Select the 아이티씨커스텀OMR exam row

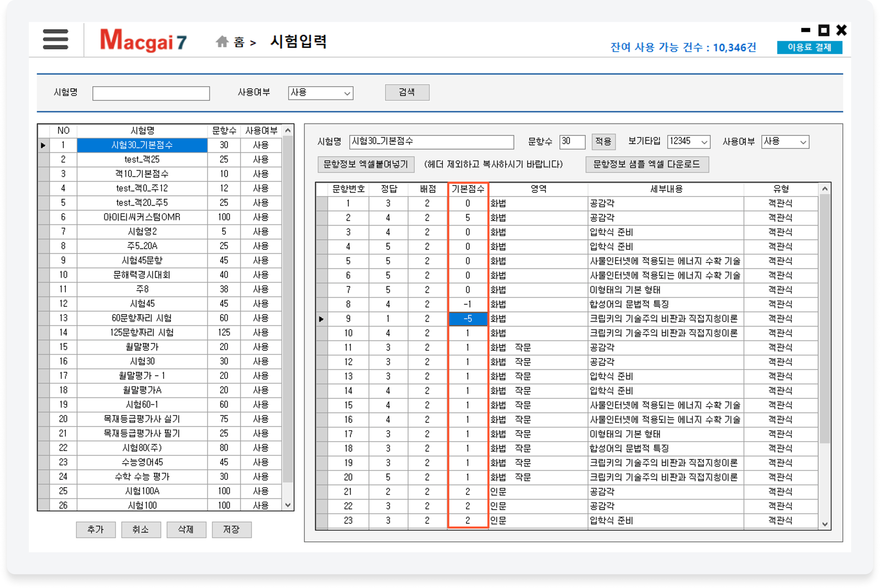point(142,217)
